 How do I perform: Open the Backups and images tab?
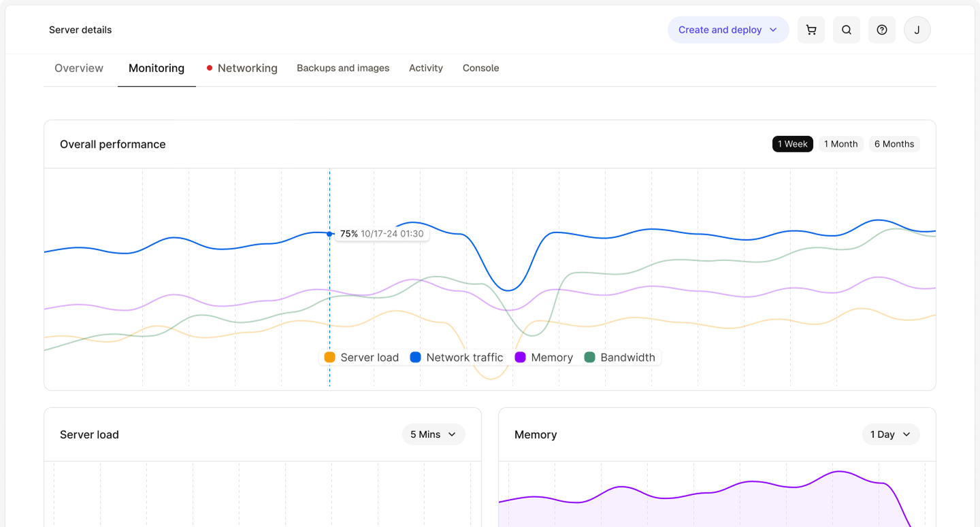pyautogui.click(x=343, y=68)
